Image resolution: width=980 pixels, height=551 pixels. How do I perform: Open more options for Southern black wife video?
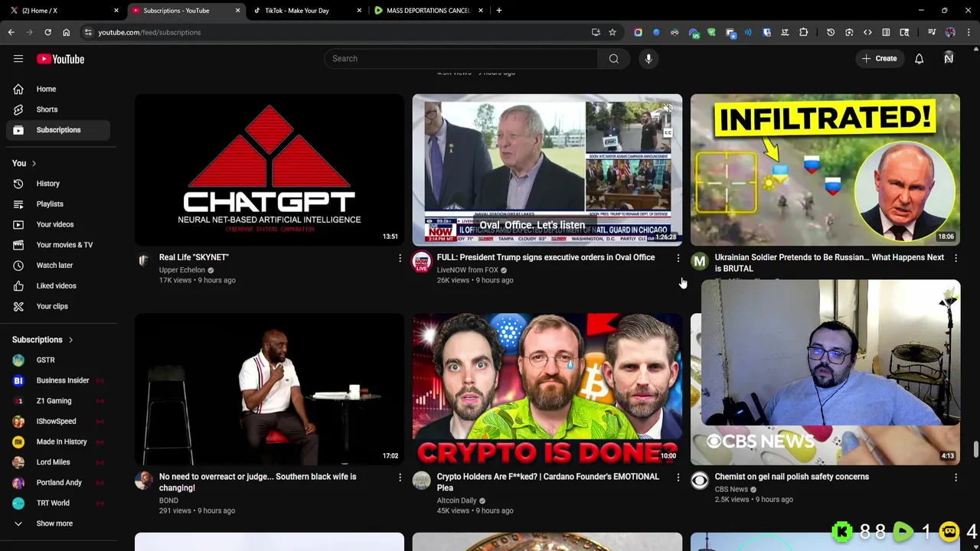click(400, 478)
